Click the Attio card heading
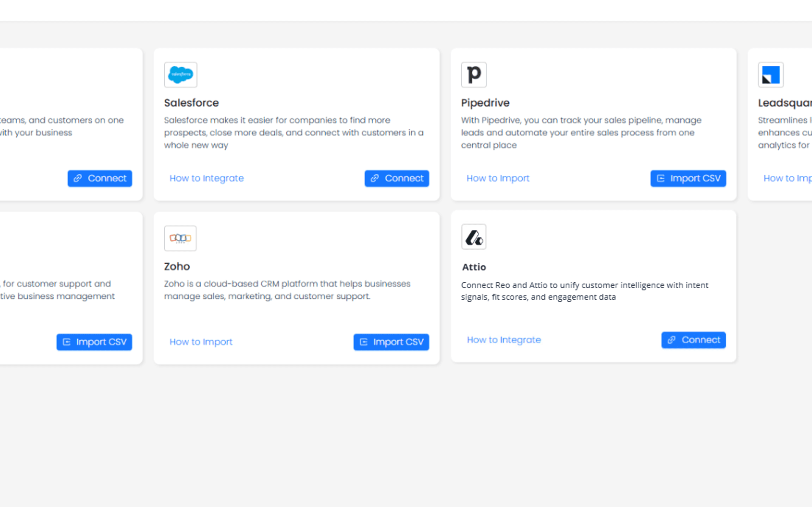Screen dimensions: 812x507 pos(474,267)
